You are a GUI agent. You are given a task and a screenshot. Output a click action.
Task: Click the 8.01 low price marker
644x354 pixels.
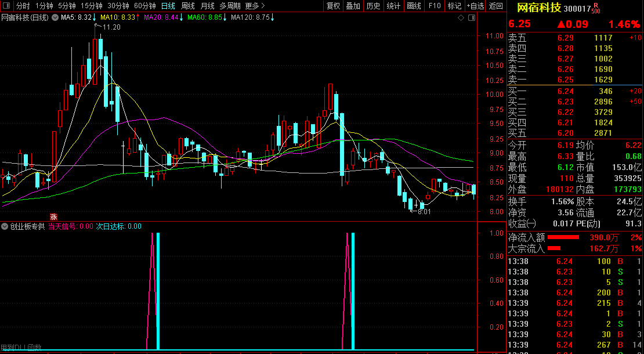click(x=422, y=212)
